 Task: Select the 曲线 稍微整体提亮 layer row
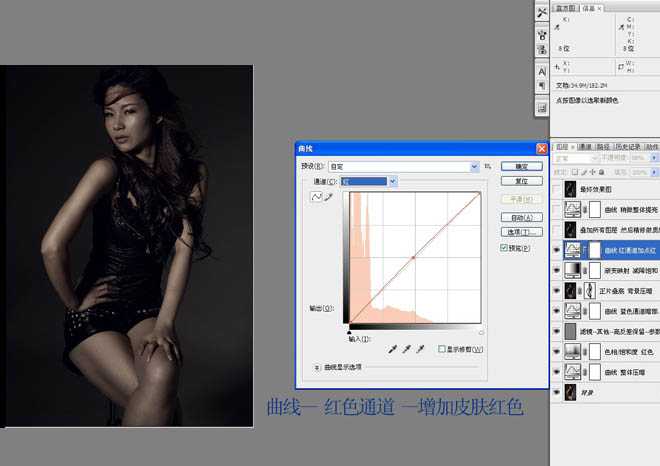[x=605, y=210]
